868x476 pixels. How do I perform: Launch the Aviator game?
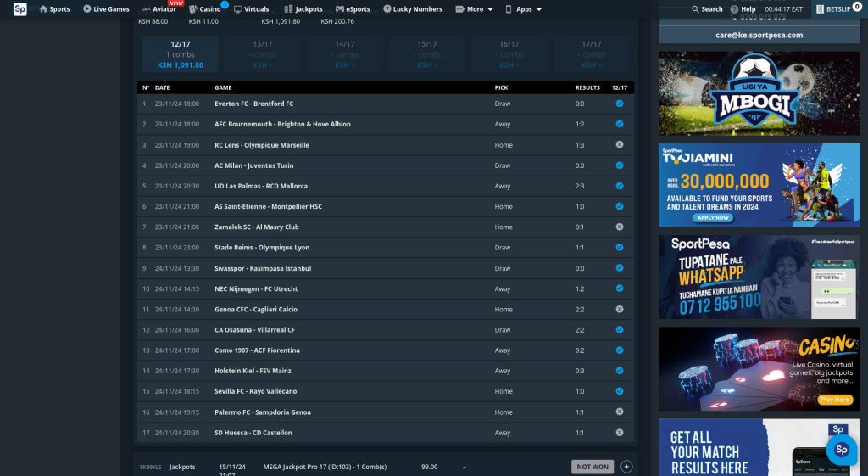click(159, 8)
